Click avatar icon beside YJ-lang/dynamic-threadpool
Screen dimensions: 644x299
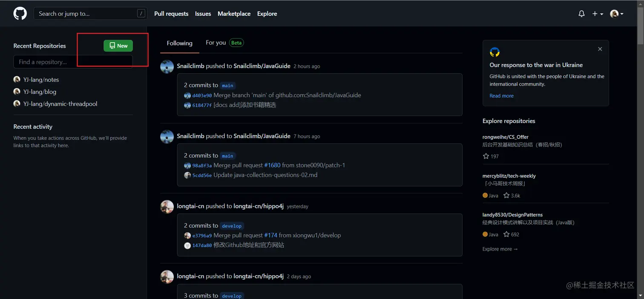click(x=17, y=103)
